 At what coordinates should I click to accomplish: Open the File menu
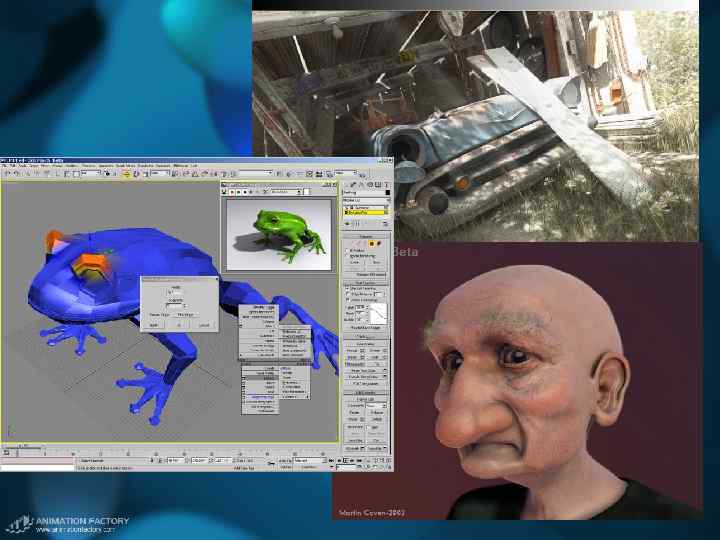pos(4,165)
